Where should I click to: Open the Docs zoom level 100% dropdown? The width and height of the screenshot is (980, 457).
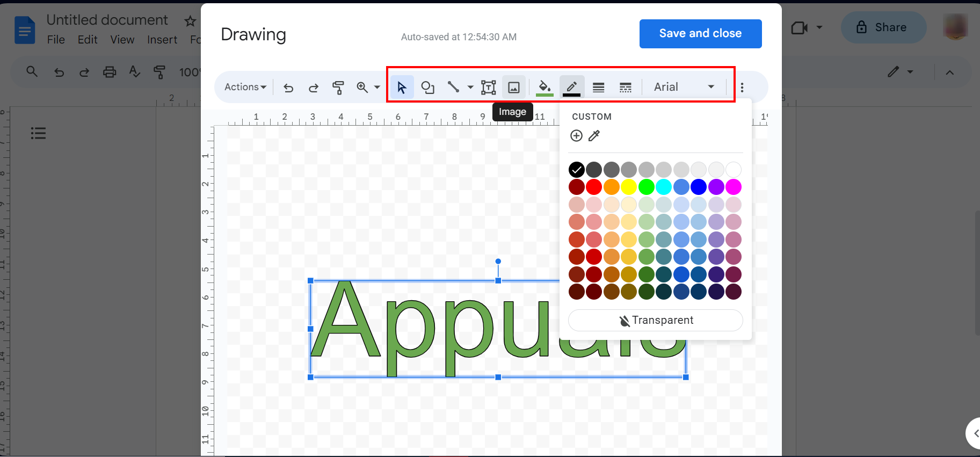click(190, 72)
